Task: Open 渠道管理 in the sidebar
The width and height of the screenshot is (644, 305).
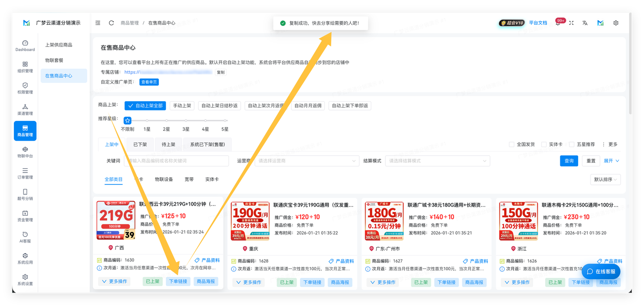Action: (x=25, y=109)
